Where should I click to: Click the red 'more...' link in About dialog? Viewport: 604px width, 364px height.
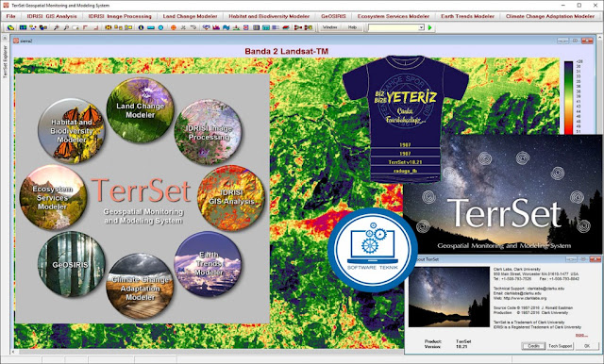point(581,335)
